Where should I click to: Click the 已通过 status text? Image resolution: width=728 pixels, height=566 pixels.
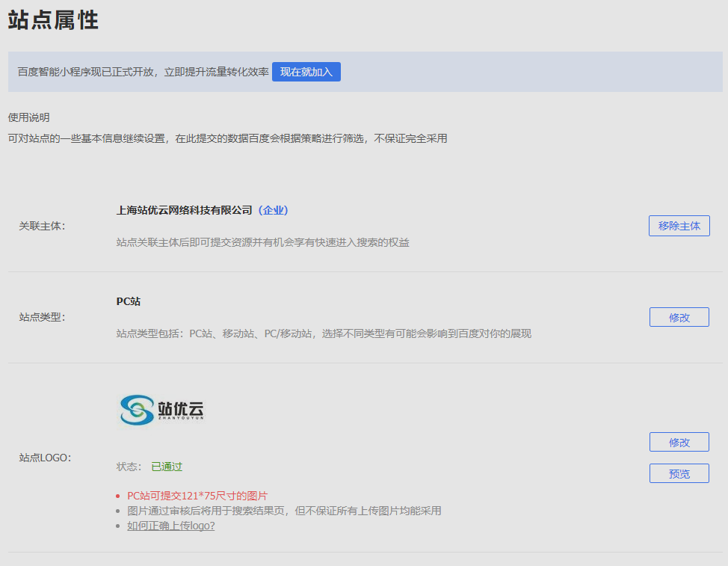(x=167, y=467)
